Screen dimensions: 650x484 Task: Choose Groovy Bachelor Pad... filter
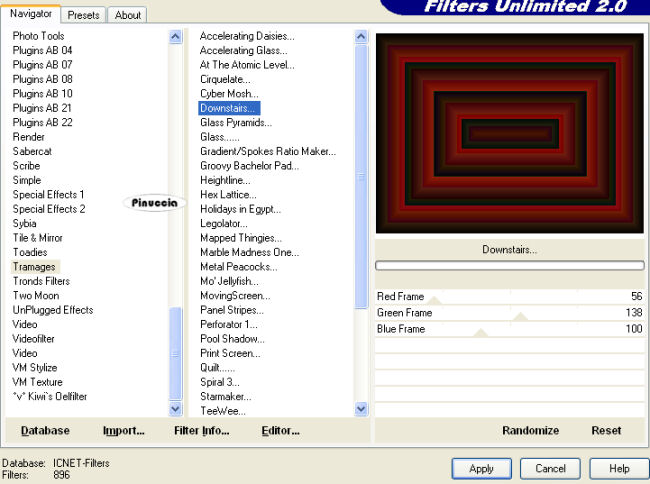click(249, 166)
